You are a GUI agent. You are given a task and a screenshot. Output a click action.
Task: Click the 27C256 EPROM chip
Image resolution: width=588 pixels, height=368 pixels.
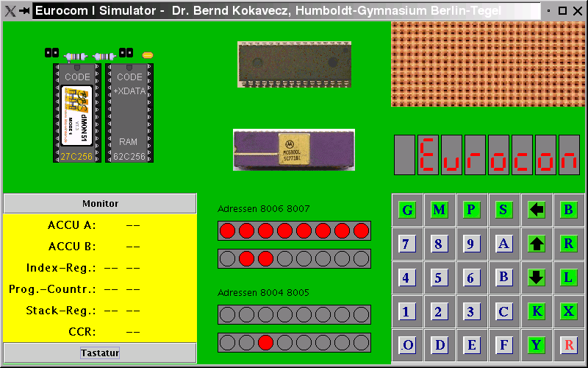77,113
